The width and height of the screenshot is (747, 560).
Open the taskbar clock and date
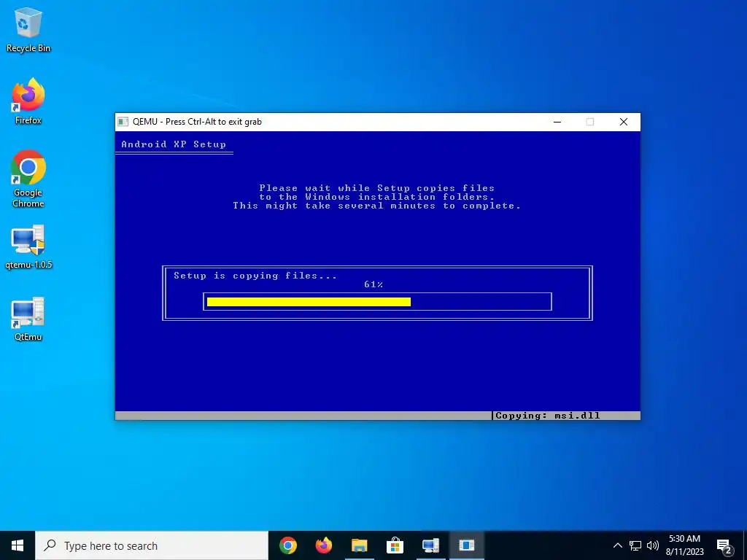(684, 545)
